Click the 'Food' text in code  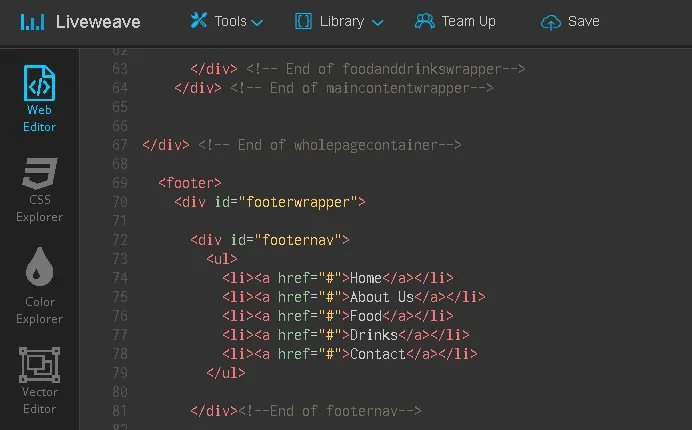tap(366, 316)
